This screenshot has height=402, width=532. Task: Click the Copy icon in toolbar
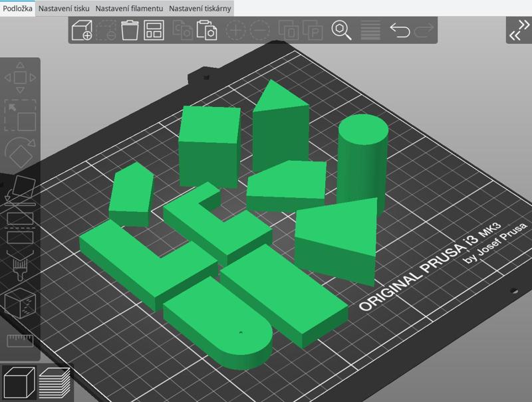coord(182,30)
